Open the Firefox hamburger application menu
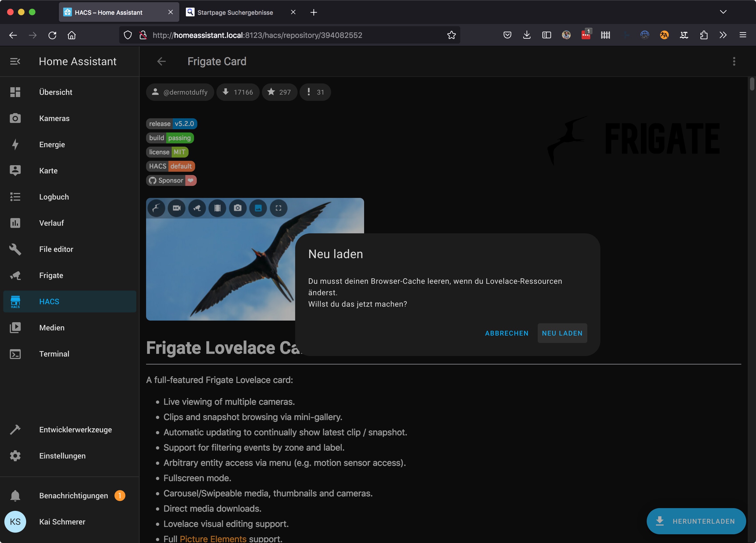The image size is (756, 543). tap(743, 35)
